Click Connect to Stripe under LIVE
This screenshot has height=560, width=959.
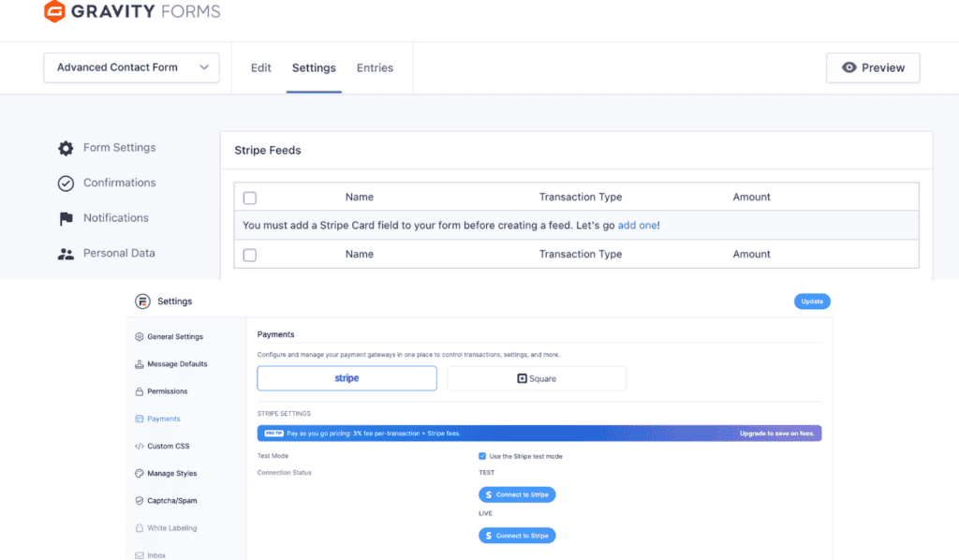(x=517, y=536)
